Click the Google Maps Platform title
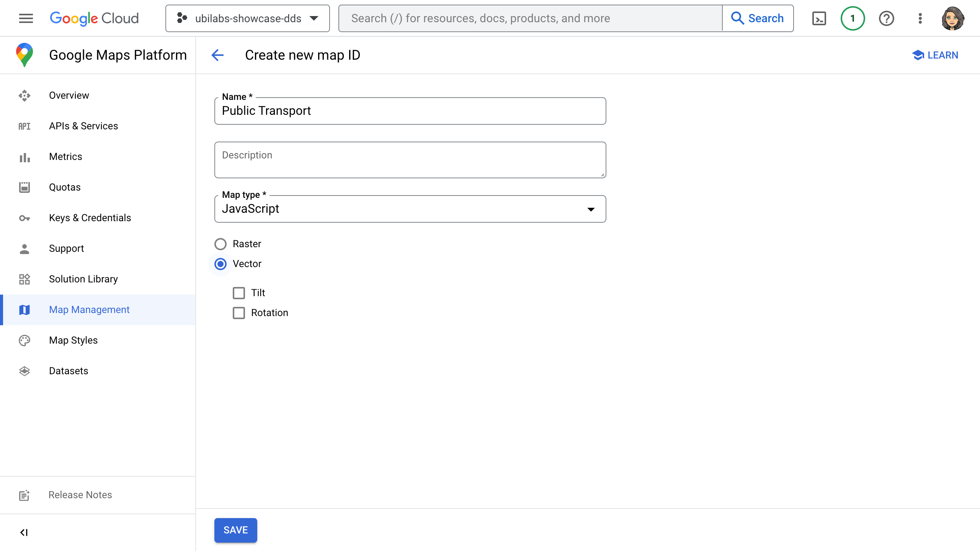The height and width of the screenshot is (551, 980). (118, 55)
